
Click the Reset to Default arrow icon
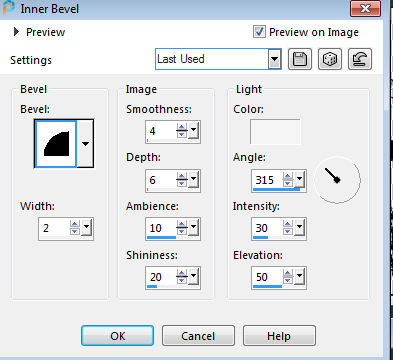[360, 59]
